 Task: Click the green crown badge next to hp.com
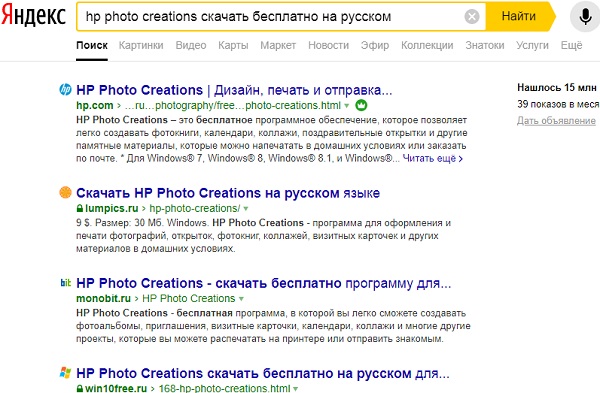pyautogui.click(x=361, y=105)
